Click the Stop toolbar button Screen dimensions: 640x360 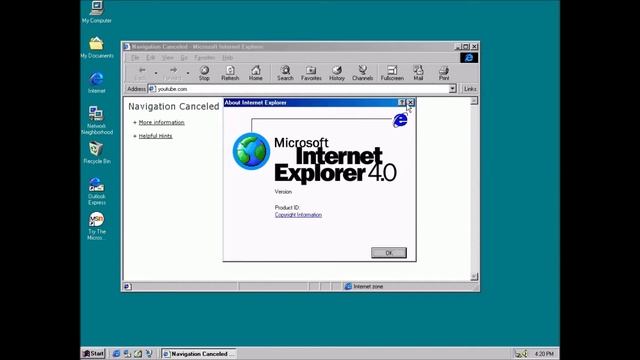[204, 73]
